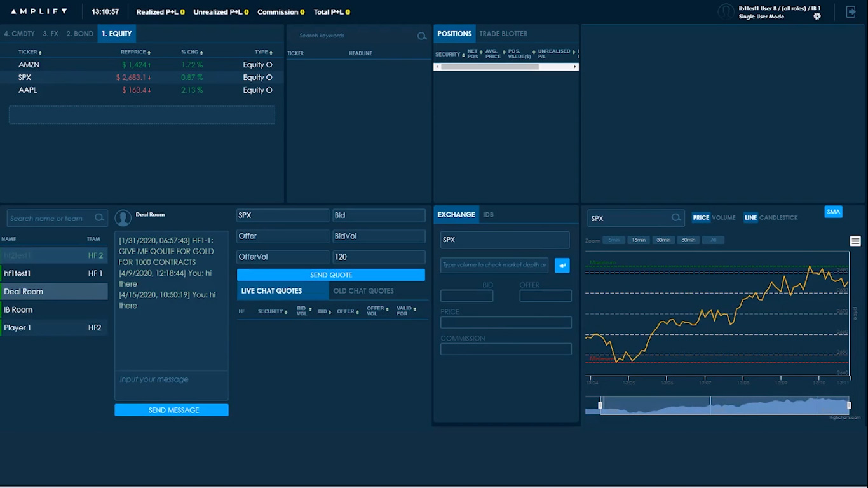This screenshot has height=488, width=868.
Task: Click the Offer field in the quote form
Action: 283,236
